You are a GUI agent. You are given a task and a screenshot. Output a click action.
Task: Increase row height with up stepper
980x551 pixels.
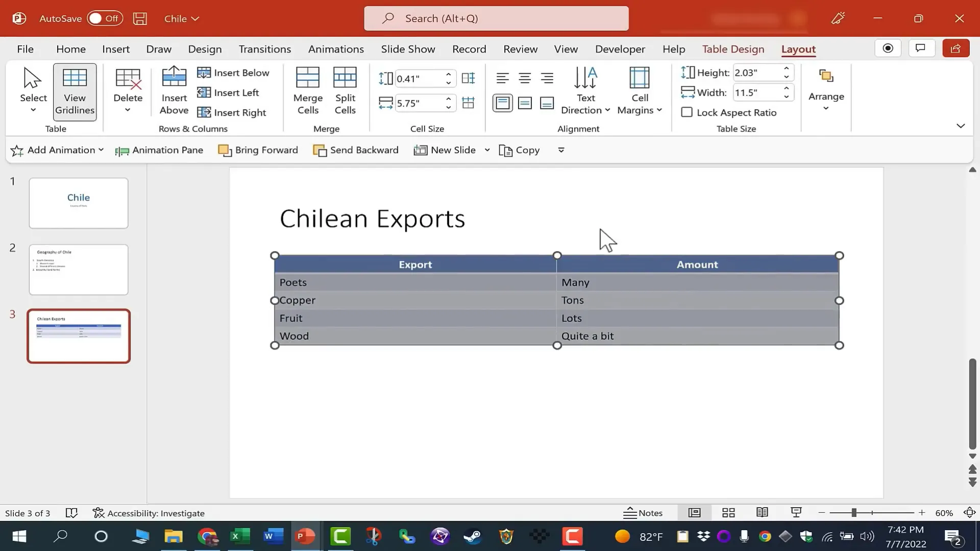coord(448,74)
